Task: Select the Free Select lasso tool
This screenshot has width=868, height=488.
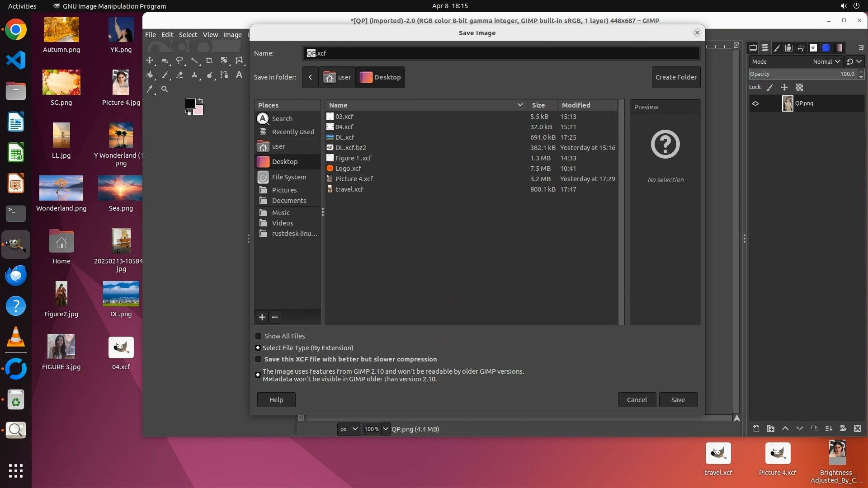Action: click(179, 60)
